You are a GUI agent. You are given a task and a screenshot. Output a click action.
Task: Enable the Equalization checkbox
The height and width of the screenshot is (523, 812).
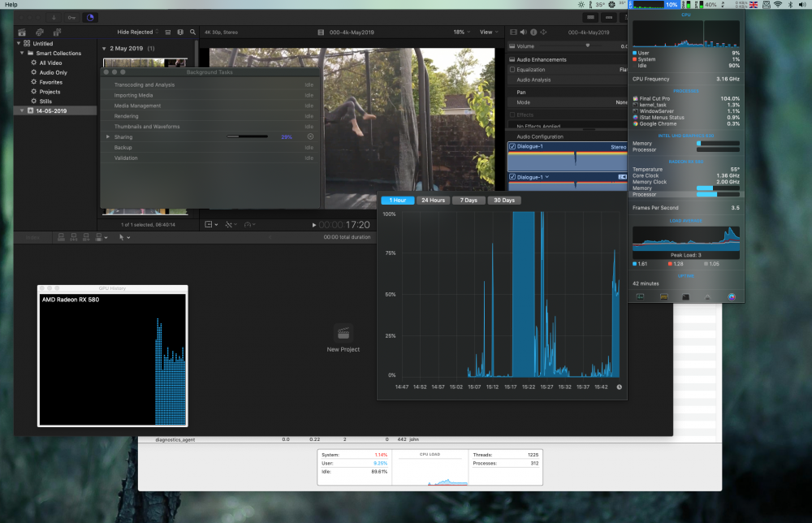click(512, 69)
